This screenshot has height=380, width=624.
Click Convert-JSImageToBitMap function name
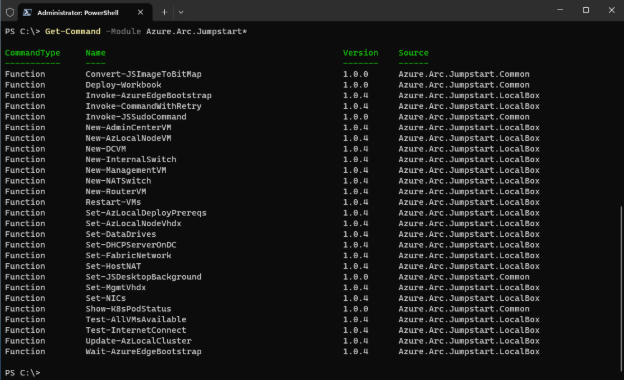(x=143, y=74)
